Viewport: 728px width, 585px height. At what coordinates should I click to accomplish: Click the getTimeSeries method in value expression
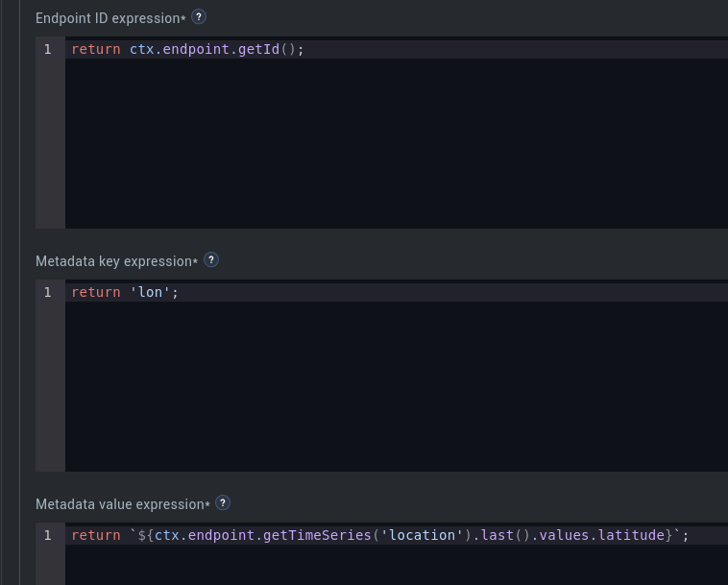tap(317, 535)
